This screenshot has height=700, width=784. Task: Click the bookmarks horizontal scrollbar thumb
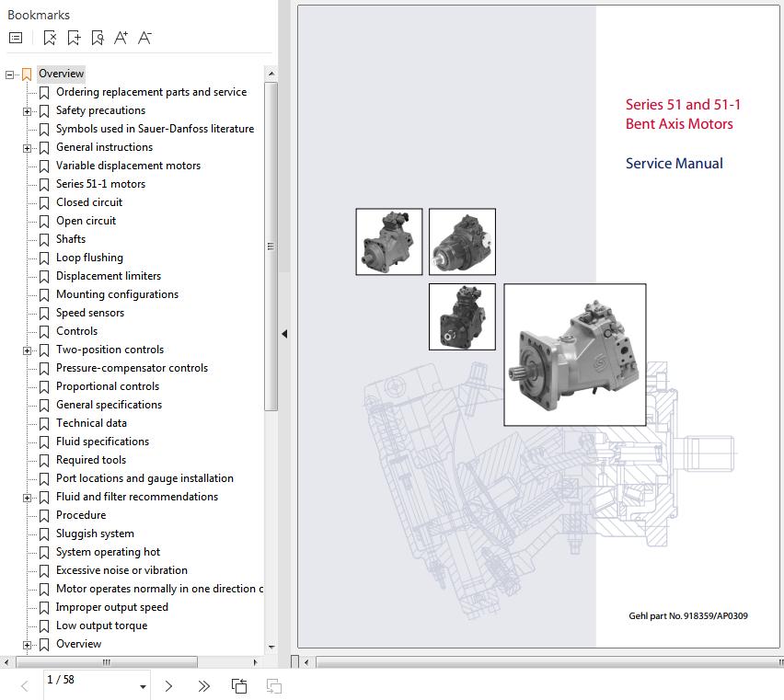coord(106,661)
